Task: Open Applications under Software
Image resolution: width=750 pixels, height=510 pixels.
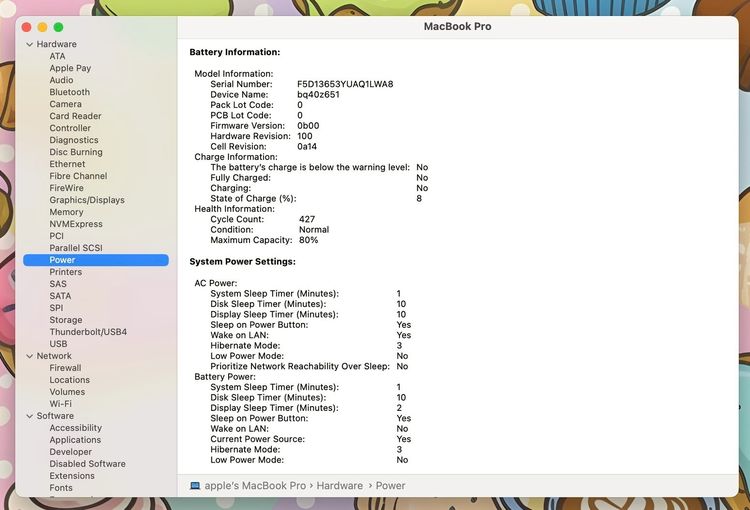Action: tap(75, 440)
